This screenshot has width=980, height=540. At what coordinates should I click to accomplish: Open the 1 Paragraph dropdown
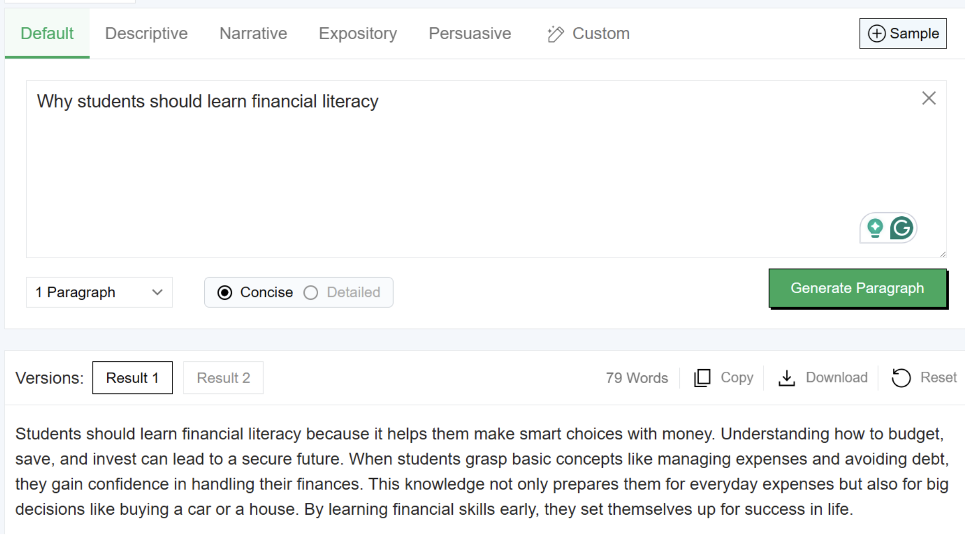click(99, 293)
